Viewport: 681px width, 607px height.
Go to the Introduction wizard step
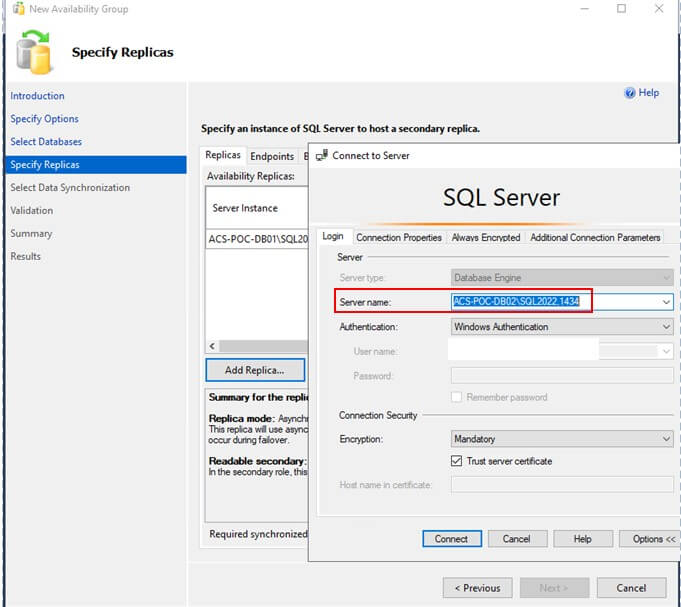[37, 96]
